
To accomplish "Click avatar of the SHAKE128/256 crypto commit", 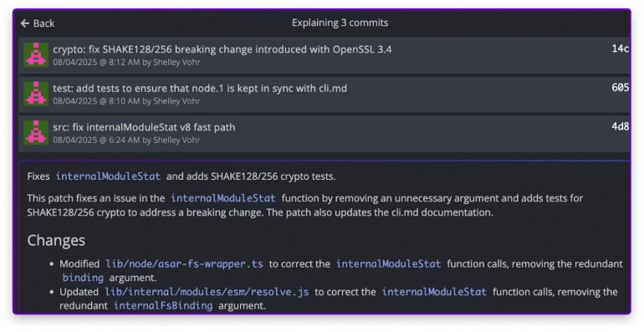I will (x=36, y=54).
